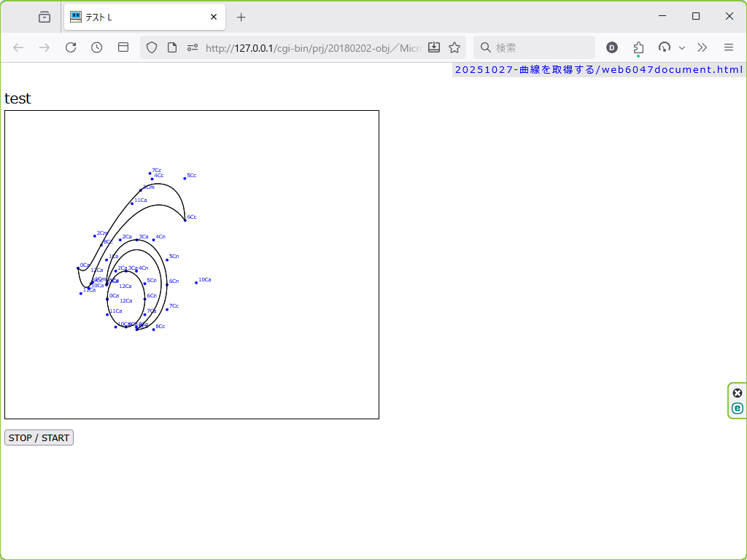Click the round D account icon
This screenshot has width=747, height=560.
click(x=612, y=47)
